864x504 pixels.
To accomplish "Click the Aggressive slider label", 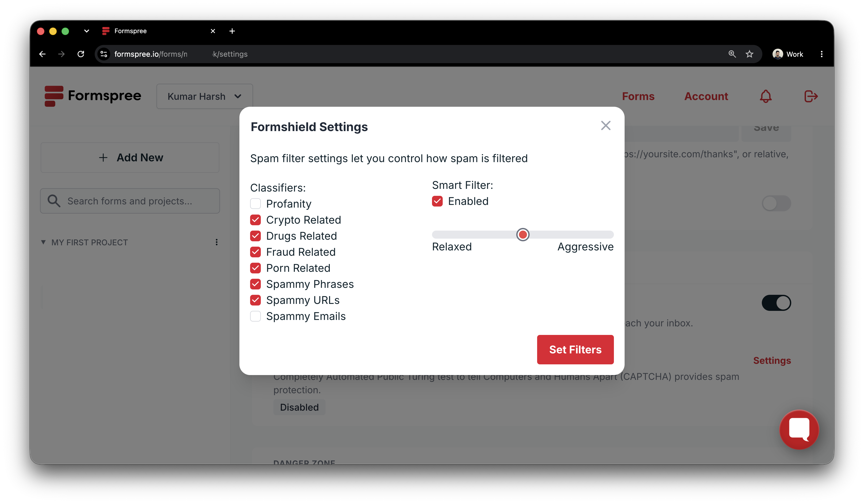I will click(x=585, y=246).
